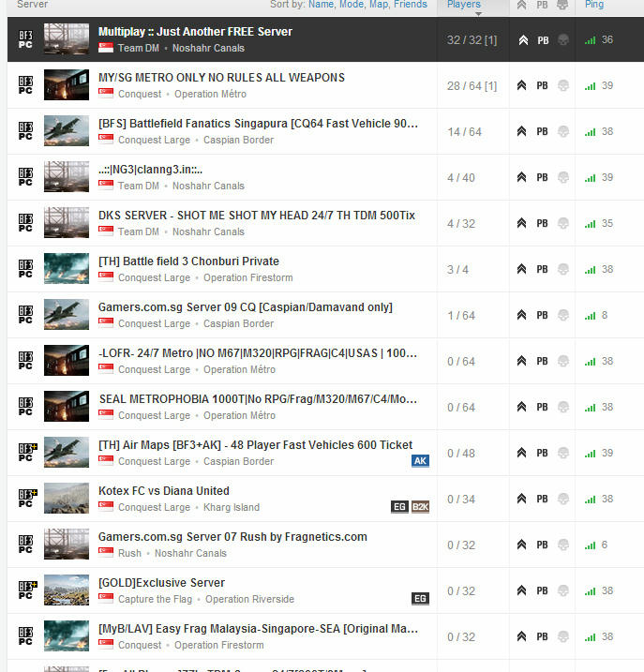The image size is (644, 672).
Task: Click the ping bars of [BFS] Battlefield Fanatics
Action: coord(590,132)
